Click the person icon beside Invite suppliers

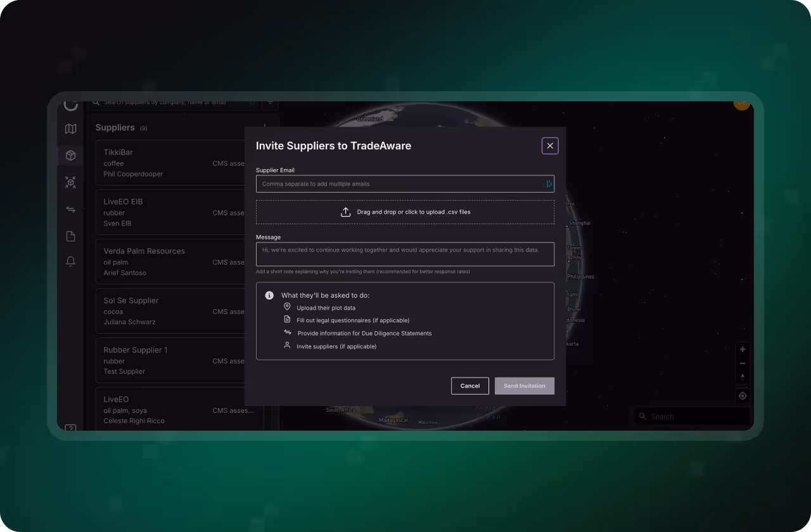tap(287, 346)
